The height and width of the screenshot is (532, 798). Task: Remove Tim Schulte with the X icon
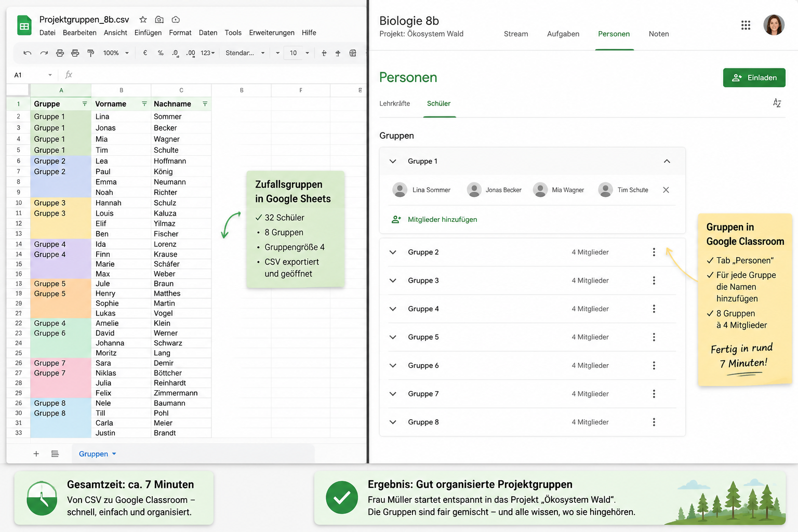pos(666,190)
